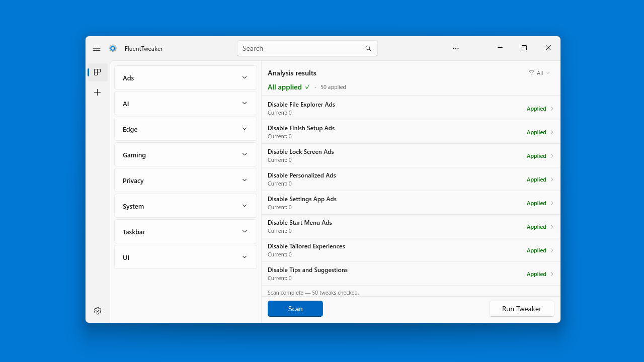This screenshot has height=362, width=644.
Task: Click the plus add icon in sidebar
Action: point(98,93)
